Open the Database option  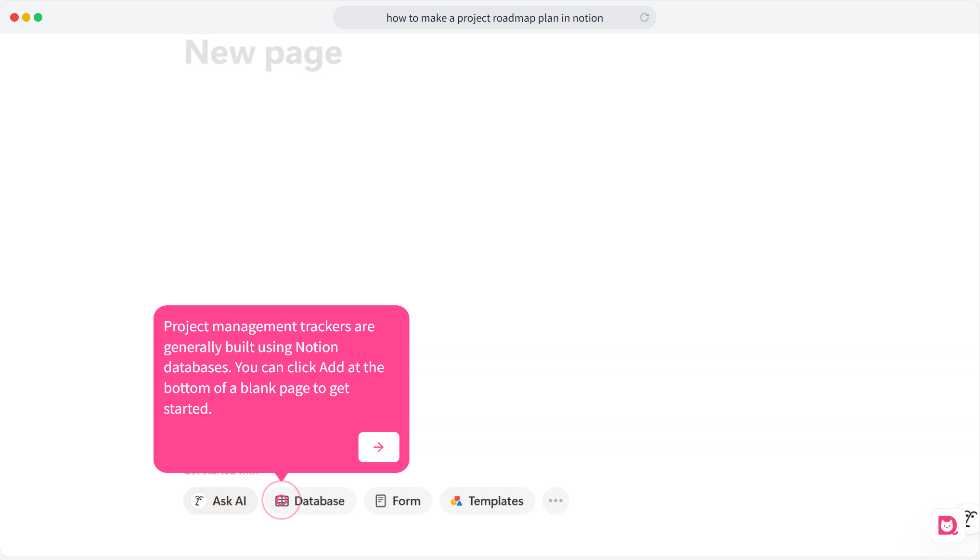pos(310,501)
